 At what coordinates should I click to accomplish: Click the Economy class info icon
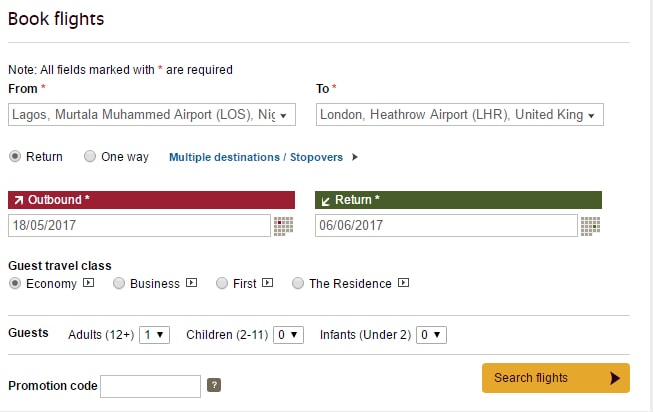88,283
